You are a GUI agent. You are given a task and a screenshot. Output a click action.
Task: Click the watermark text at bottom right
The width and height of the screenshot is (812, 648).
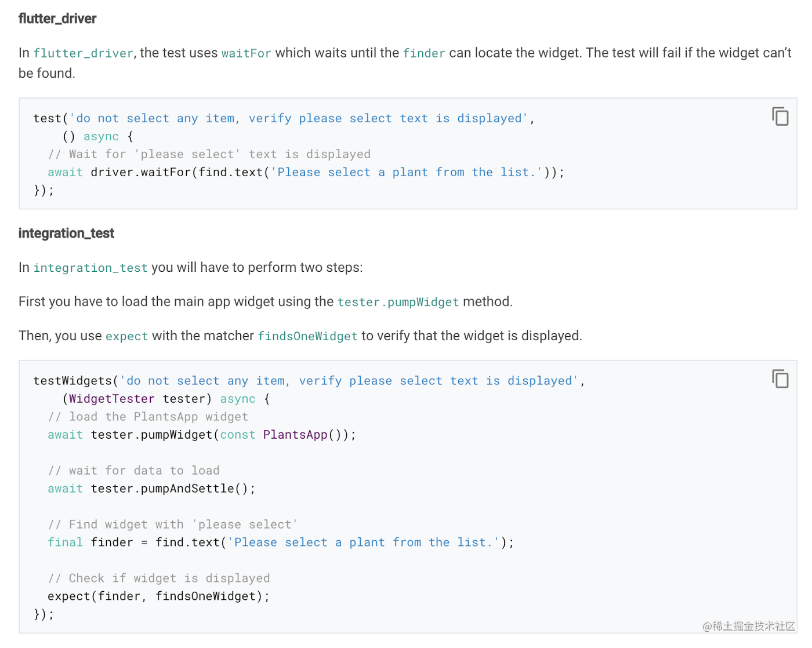749,626
